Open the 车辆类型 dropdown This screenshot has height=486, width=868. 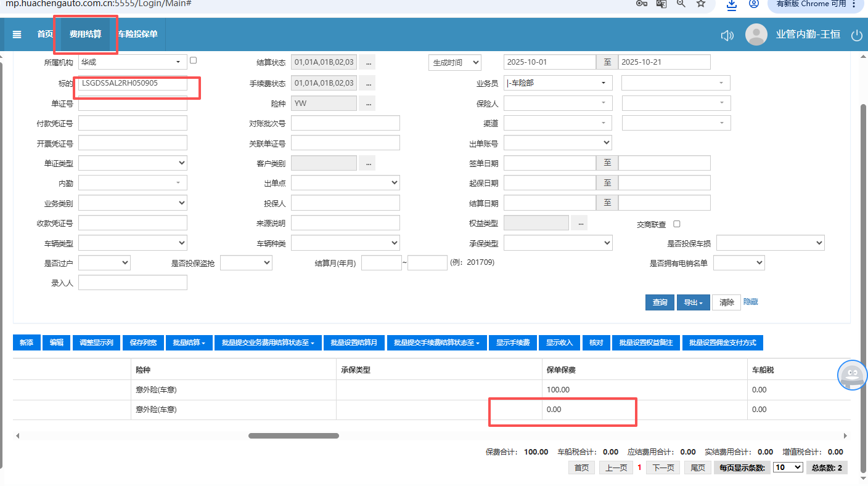(133, 243)
